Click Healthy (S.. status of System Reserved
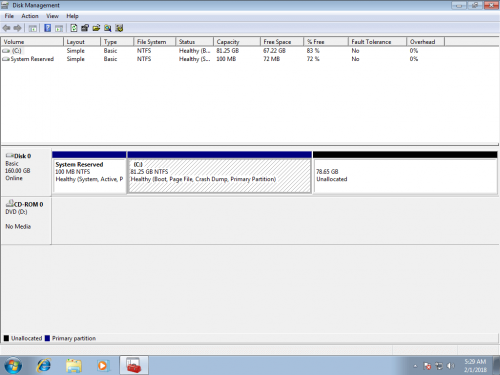Image resolution: width=500 pixels, height=375 pixels. click(195, 59)
